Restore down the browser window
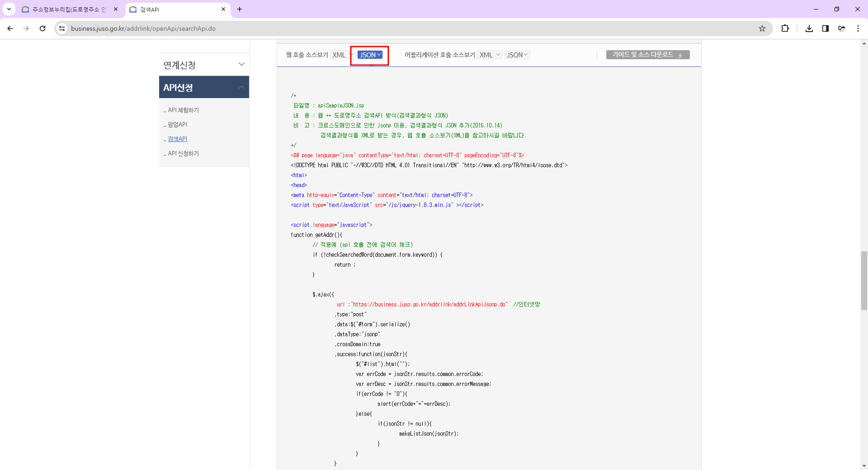868x470 pixels. click(x=837, y=9)
